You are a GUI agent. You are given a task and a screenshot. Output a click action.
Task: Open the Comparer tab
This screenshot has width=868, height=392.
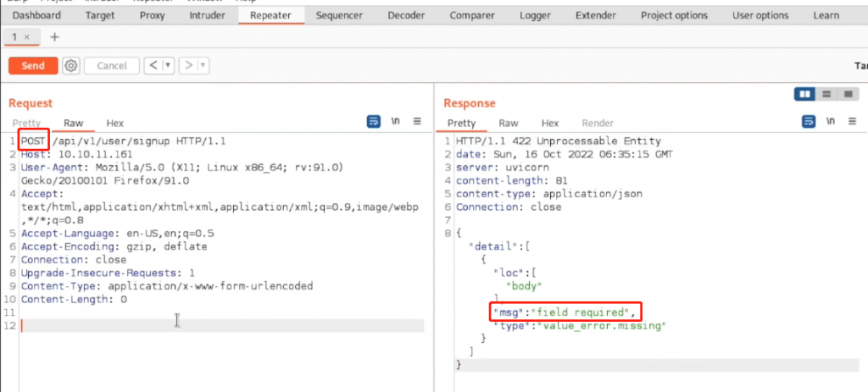coord(472,15)
